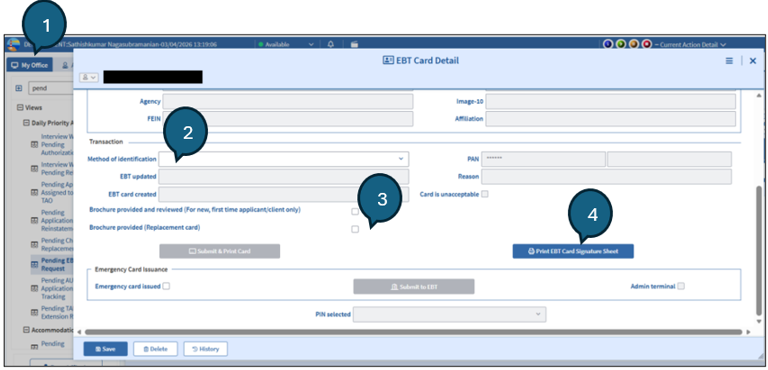This screenshot has height=370, width=768.
Task: Click the application logo in the title bar
Action: pyautogui.click(x=13, y=45)
